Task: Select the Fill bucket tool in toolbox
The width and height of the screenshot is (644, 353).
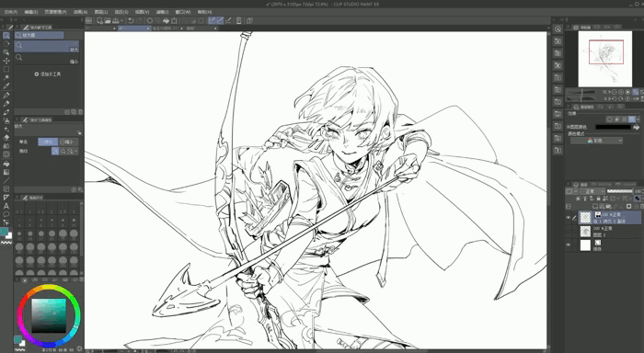Action: (x=6, y=164)
